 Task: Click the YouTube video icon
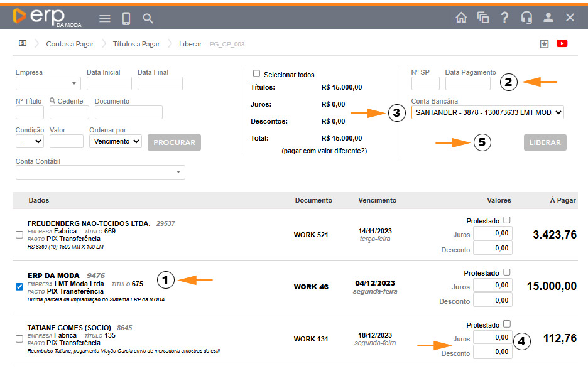(562, 44)
